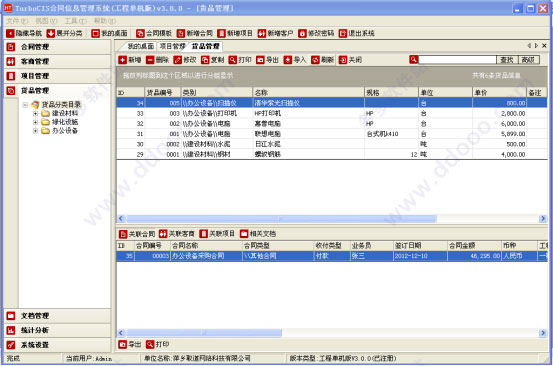Screen dimensions: 553x366
Task: Click the 高级 advanced button
Action: click(528, 60)
